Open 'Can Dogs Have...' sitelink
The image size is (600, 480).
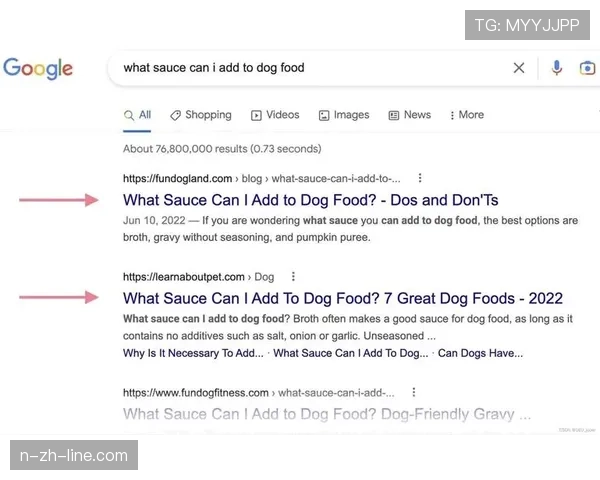point(480,353)
